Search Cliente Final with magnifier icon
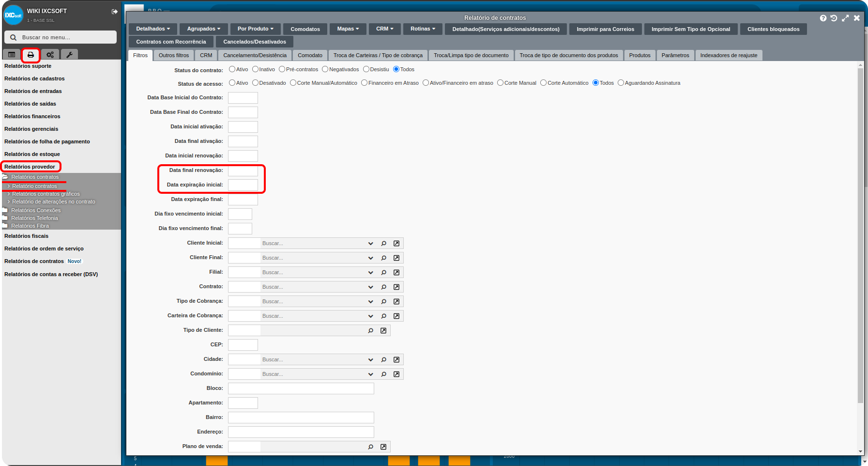This screenshot has height=466, width=868. (x=383, y=258)
